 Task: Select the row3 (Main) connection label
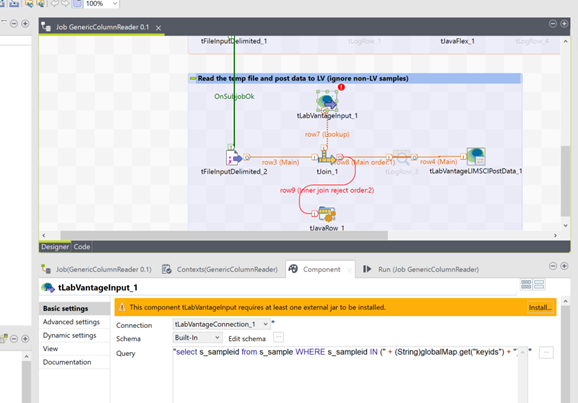tap(281, 162)
